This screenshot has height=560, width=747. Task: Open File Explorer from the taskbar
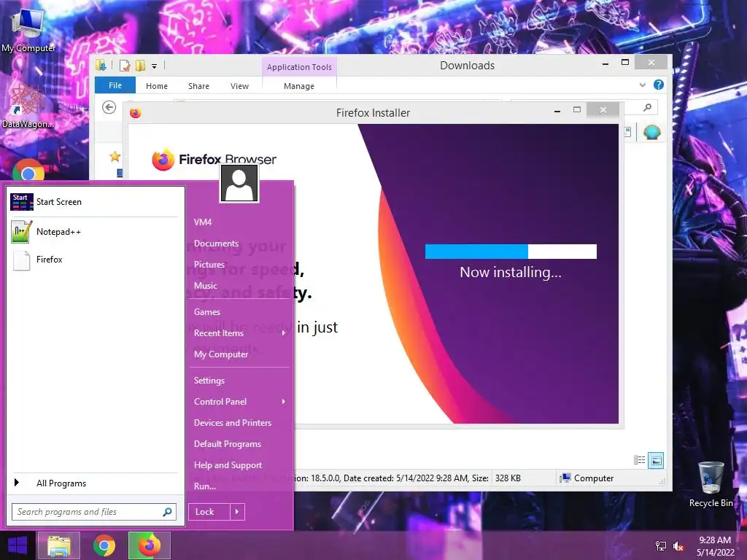tap(59, 545)
